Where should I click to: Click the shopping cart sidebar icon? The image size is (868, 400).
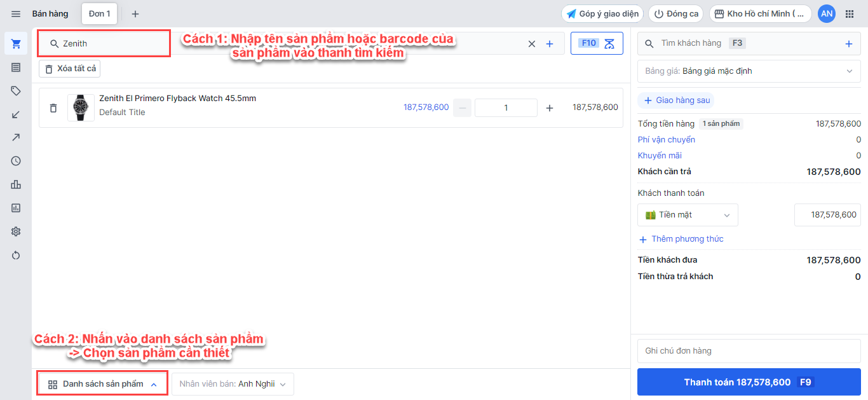(16, 44)
